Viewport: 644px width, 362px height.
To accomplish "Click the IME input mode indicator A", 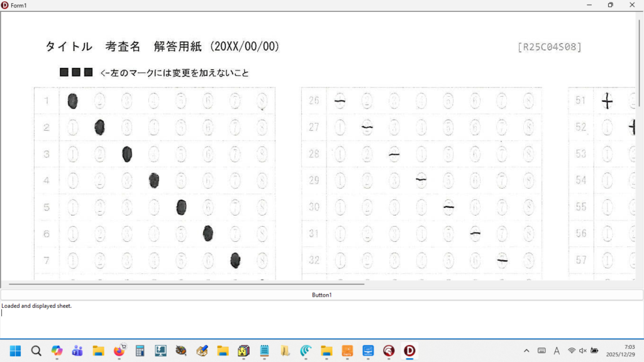I will (x=557, y=351).
